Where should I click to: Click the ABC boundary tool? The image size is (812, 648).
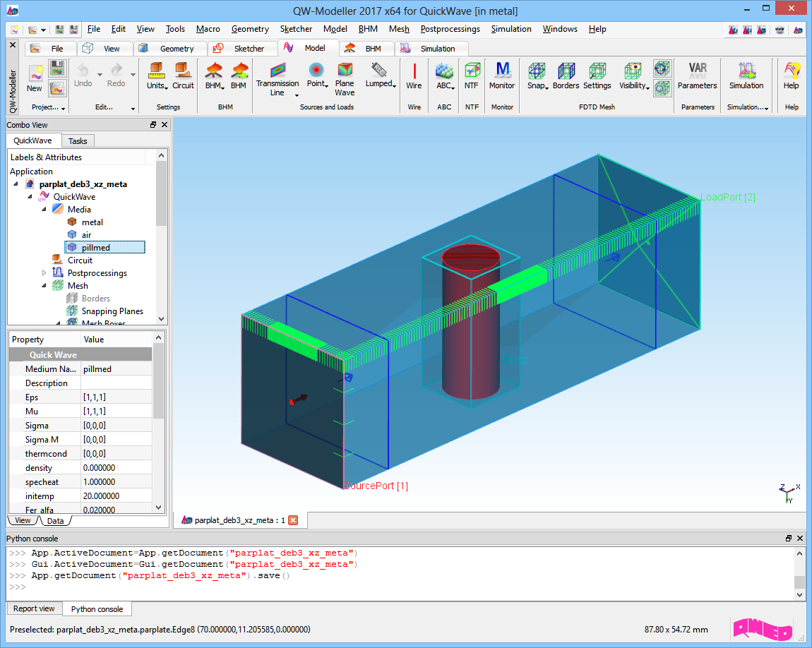(x=445, y=76)
